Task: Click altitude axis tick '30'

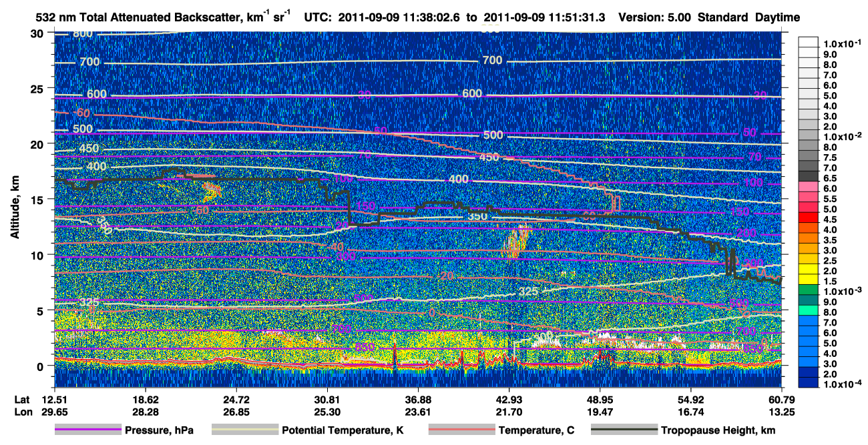Action: (x=38, y=33)
